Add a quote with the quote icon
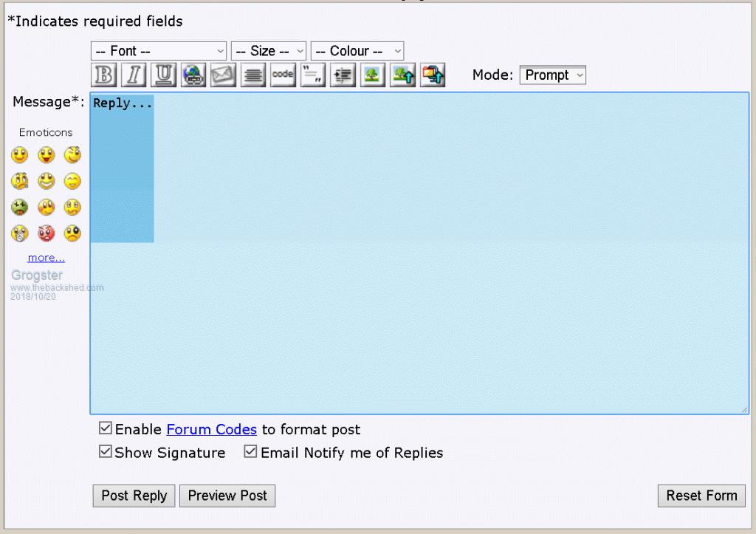This screenshot has height=534, width=756. [314, 75]
